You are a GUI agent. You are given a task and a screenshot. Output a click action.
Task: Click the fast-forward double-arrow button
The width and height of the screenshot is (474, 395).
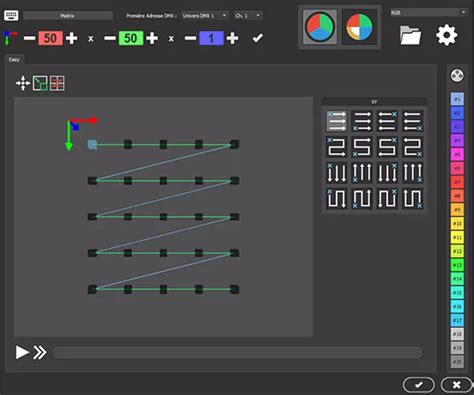point(40,352)
